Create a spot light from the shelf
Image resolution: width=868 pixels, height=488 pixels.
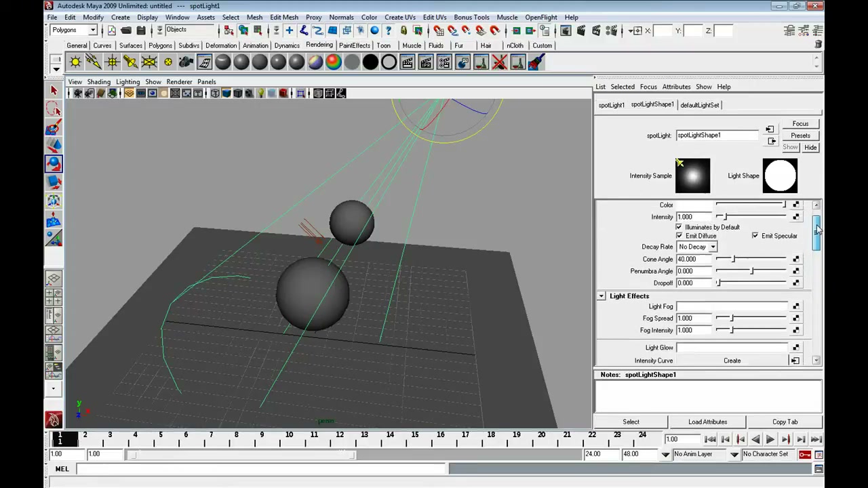point(130,62)
